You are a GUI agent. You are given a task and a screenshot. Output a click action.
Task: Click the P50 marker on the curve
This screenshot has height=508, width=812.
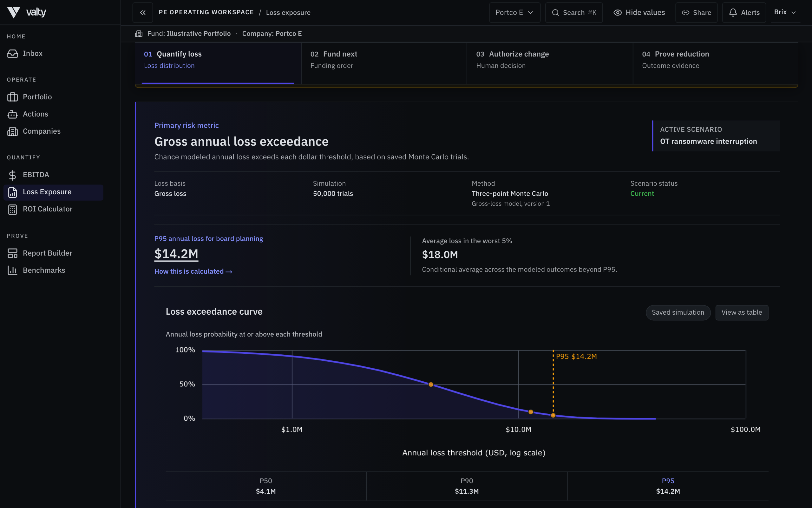pyautogui.click(x=431, y=385)
